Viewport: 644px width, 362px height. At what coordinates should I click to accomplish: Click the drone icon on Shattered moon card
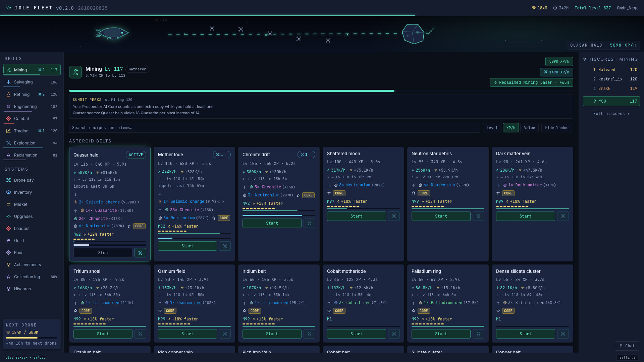pyautogui.click(x=394, y=216)
